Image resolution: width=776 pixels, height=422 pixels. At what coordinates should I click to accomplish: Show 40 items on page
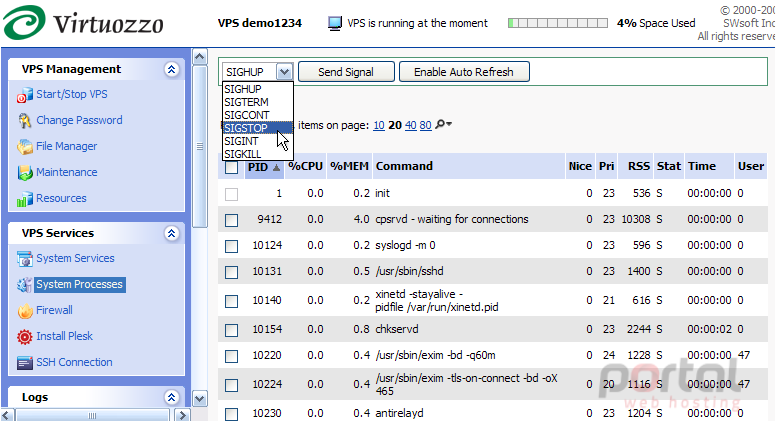(411, 125)
